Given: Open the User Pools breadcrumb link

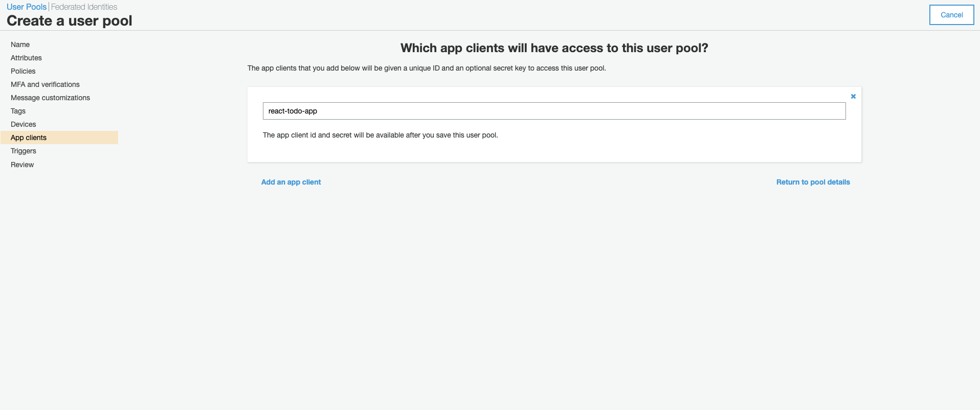Looking at the screenshot, I should pos(27,7).
